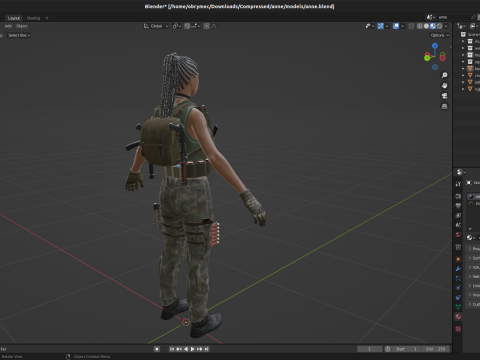Open the Tool properties tab
This screenshot has width=480, height=360.
458,184
